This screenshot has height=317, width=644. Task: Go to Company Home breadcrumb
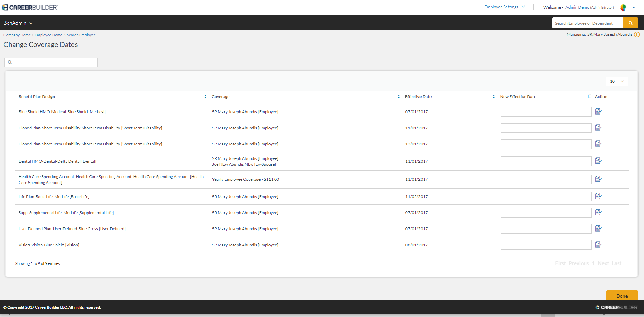click(17, 35)
